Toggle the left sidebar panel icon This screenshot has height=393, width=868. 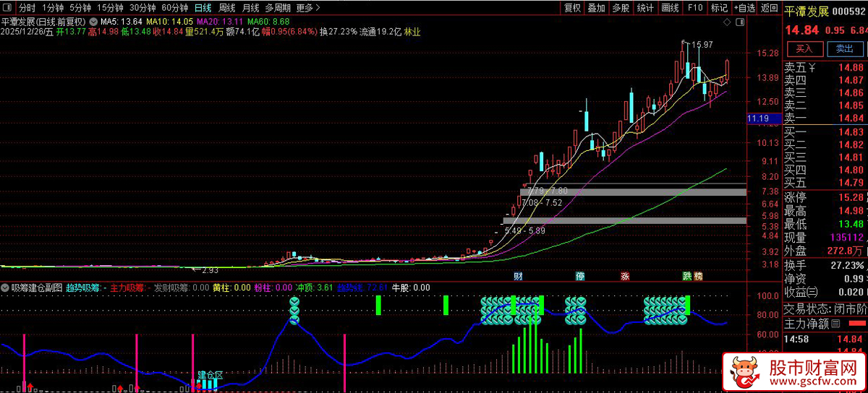7,8
